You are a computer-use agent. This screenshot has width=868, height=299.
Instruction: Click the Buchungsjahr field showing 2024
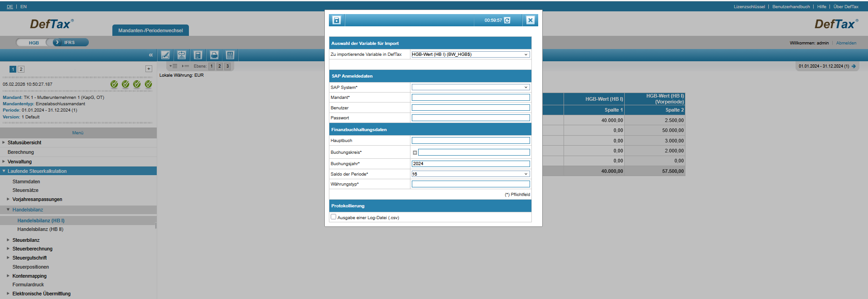coord(471,164)
